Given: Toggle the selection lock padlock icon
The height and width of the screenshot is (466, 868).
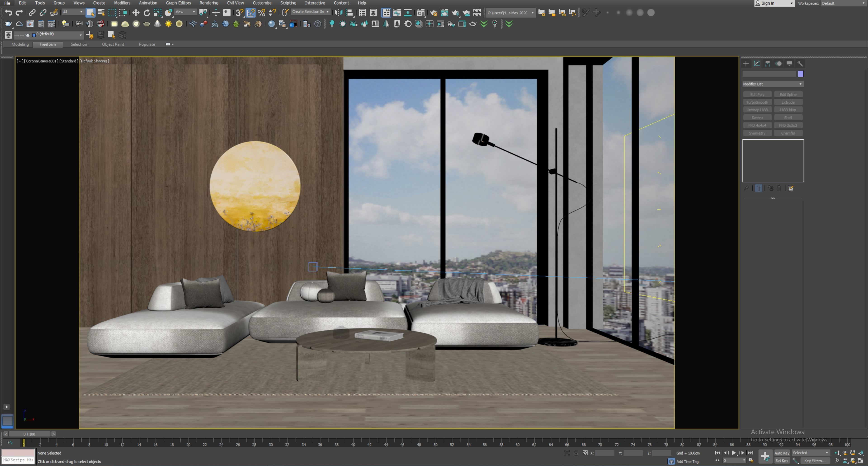Looking at the screenshot, I should [576, 453].
